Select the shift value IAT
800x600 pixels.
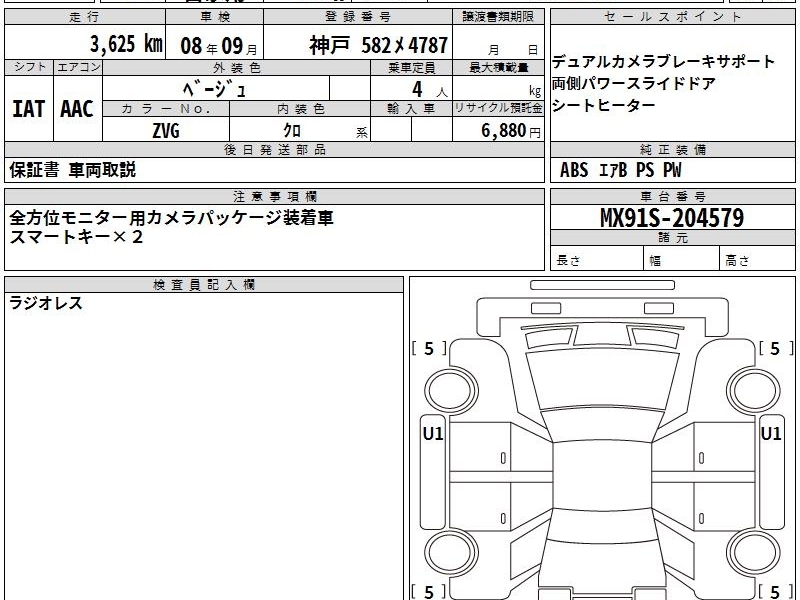click(x=29, y=109)
